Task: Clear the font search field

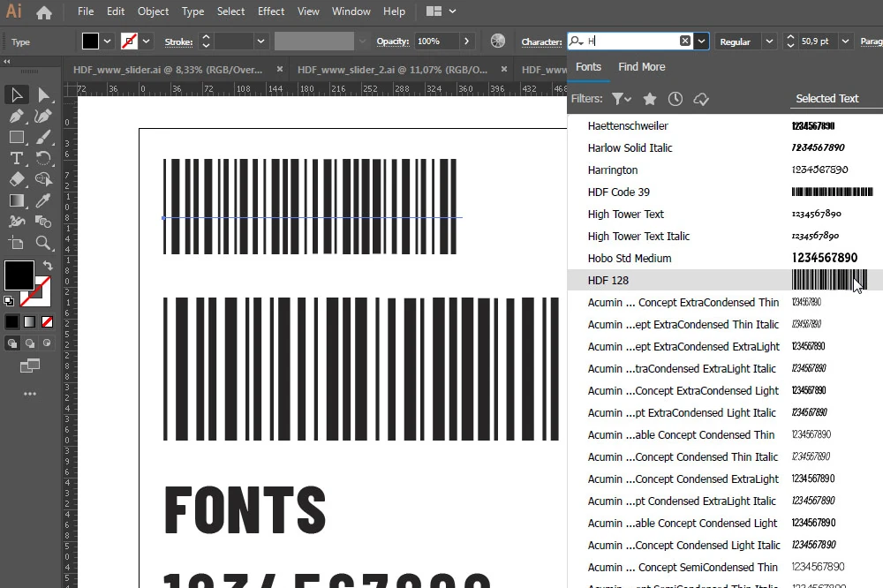Action: (x=685, y=41)
